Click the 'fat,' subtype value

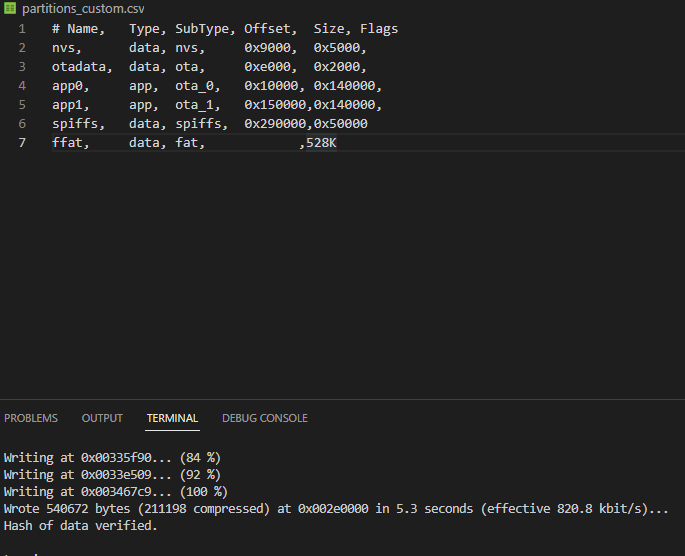point(190,143)
